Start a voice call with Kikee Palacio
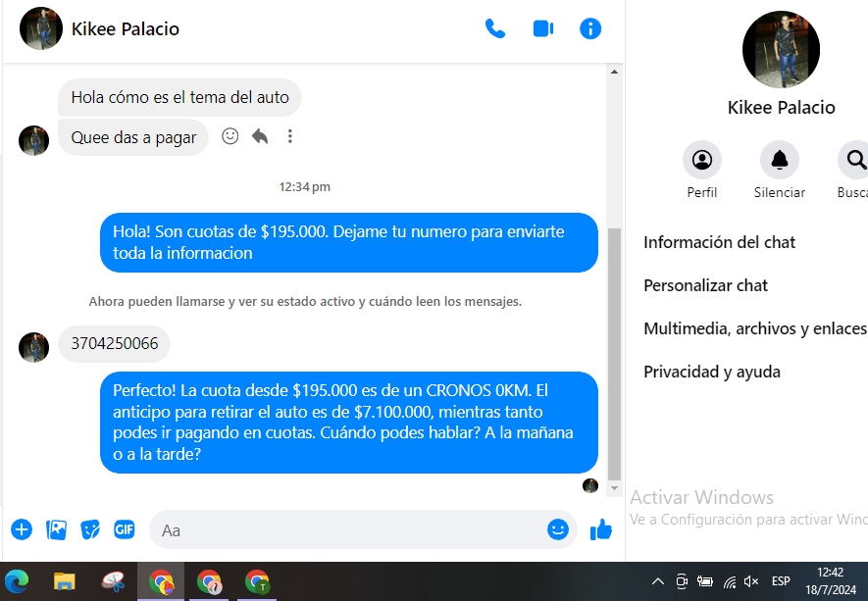868x601 pixels. click(495, 28)
